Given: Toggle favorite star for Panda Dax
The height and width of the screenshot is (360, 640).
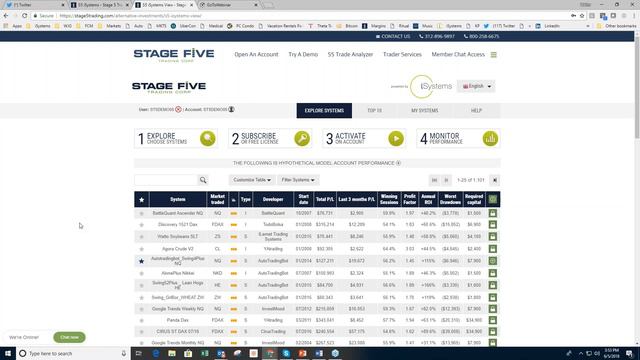Looking at the screenshot, I should (142, 321).
